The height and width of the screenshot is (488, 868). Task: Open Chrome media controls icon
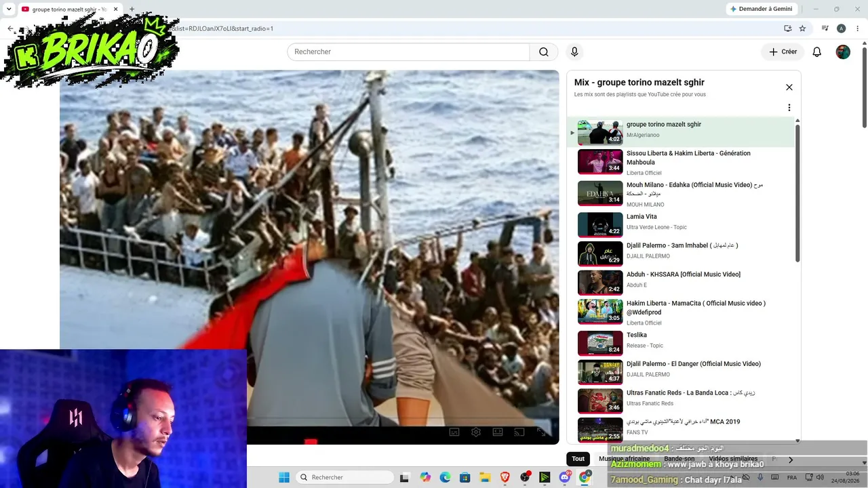825,28
